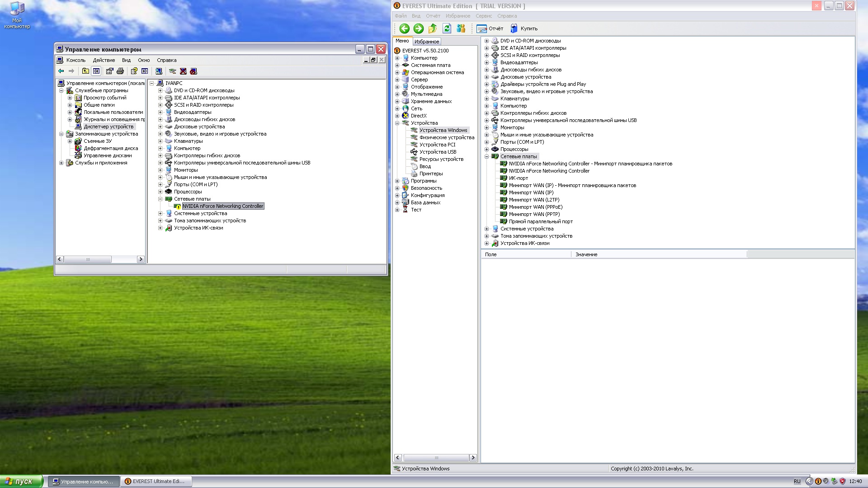Switch to Управление компьютером taskbar button
The height and width of the screenshot is (488, 868).
84,482
